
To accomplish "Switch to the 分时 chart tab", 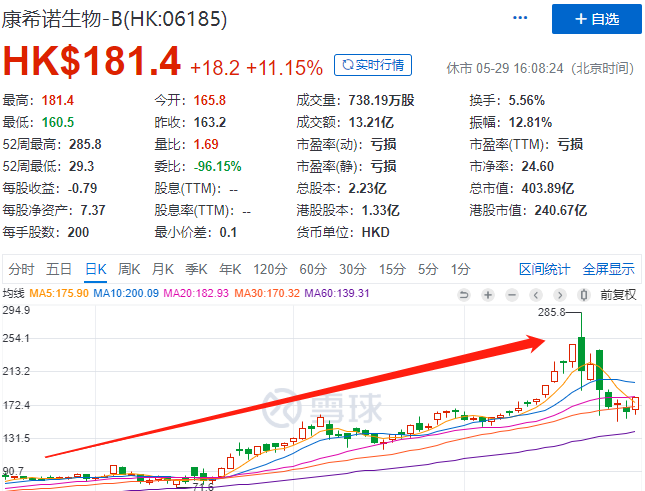I will pyautogui.click(x=21, y=269).
